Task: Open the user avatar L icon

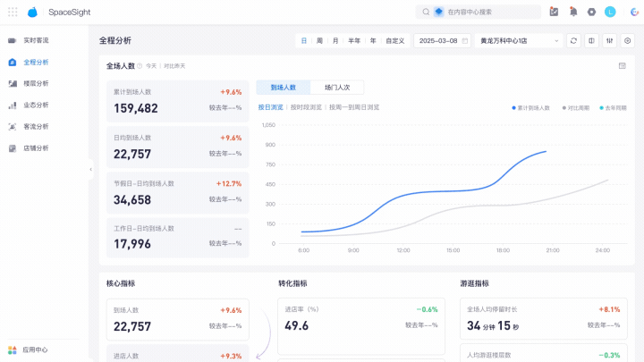Action: 610,12
